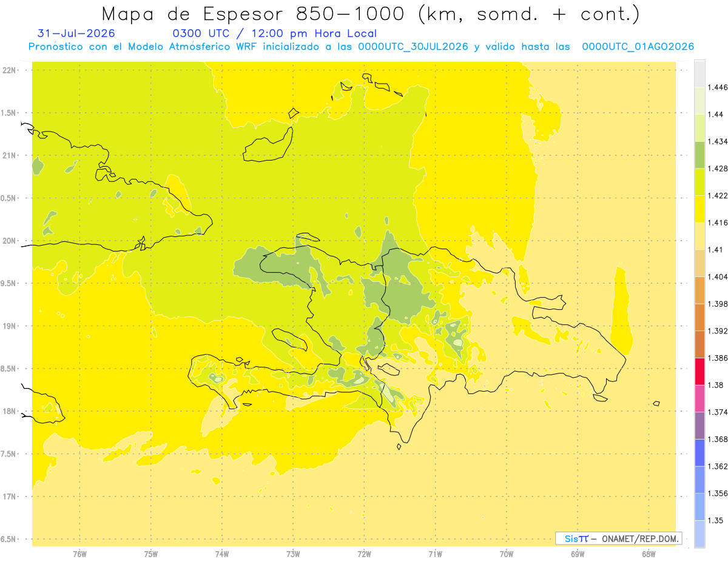Click the legend value '1.41'
728x562 pixels.
(716, 250)
